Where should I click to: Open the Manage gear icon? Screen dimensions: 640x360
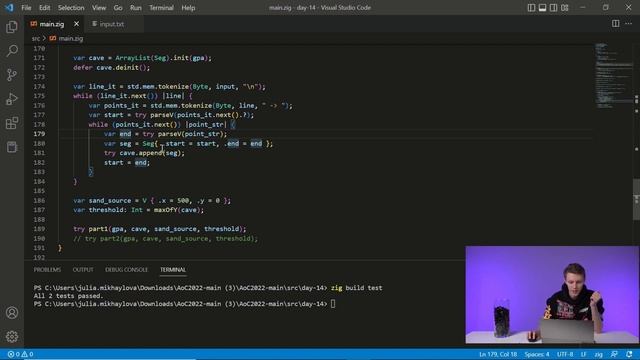click(12, 336)
